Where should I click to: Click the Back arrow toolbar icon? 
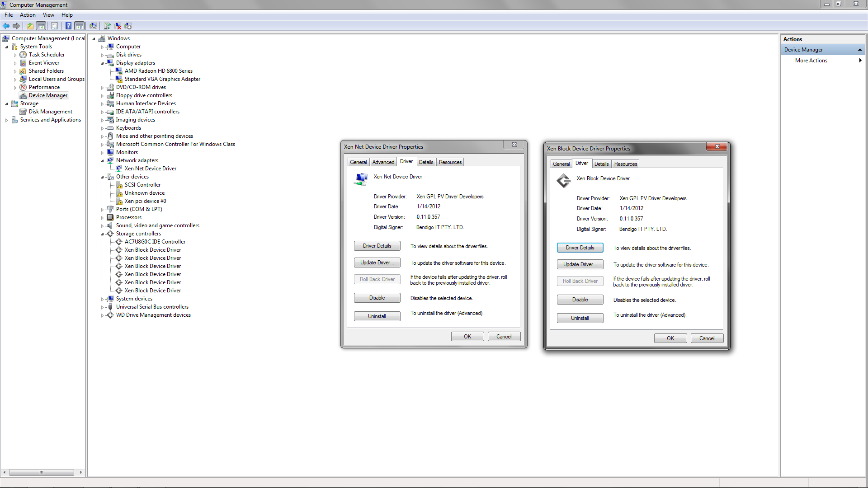[x=6, y=26]
